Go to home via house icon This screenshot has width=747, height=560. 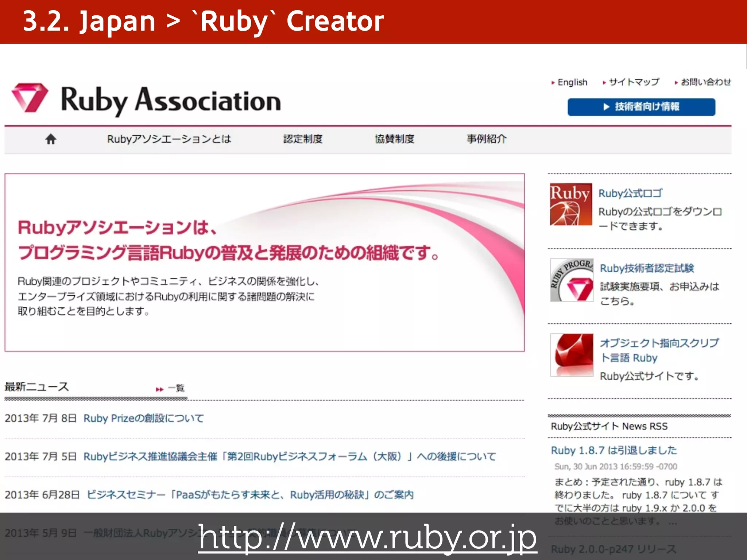(x=51, y=139)
